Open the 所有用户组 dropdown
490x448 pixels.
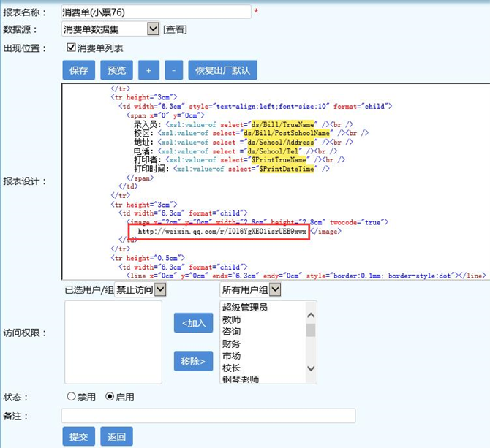[251, 289]
